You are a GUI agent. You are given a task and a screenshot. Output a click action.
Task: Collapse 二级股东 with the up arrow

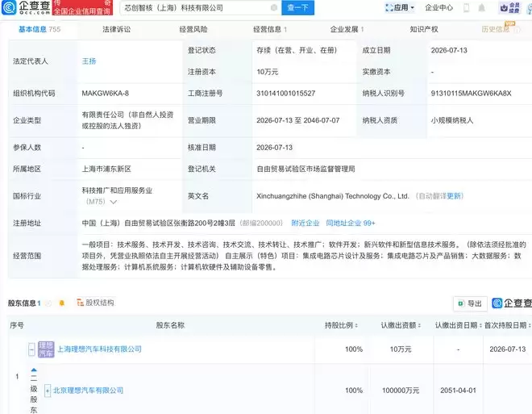[34, 370]
